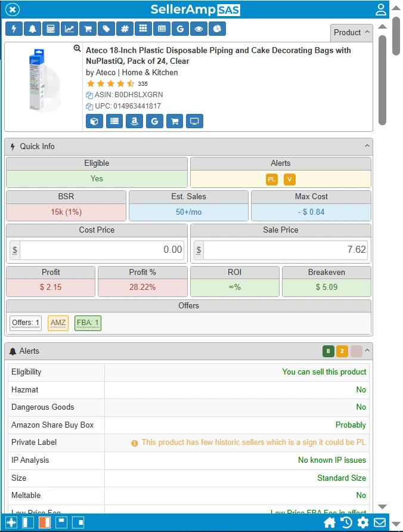Screen dimensions: 403x532
Task: Click the table icon next to the grid icon
Action: pos(162,29)
